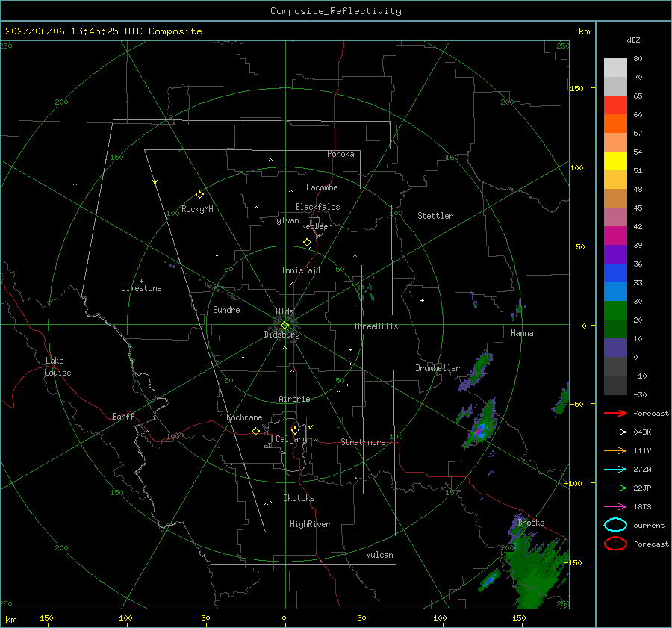
Task: Click the HighRiver label
Action: pyautogui.click(x=309, y=524)
